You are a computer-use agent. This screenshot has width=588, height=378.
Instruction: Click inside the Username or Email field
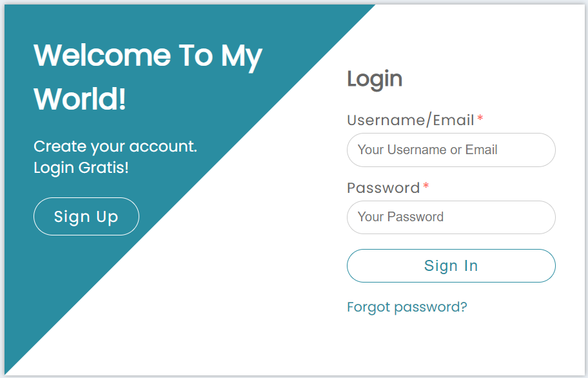pyautogui.click(x=451, y=150)
